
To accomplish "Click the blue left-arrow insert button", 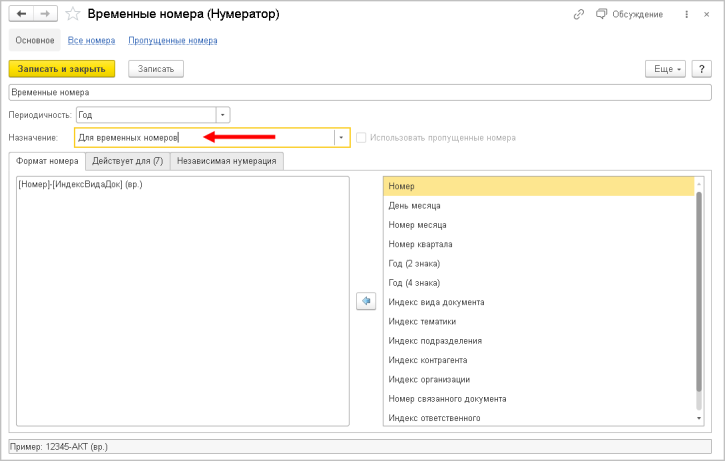I will pos(366,301).
